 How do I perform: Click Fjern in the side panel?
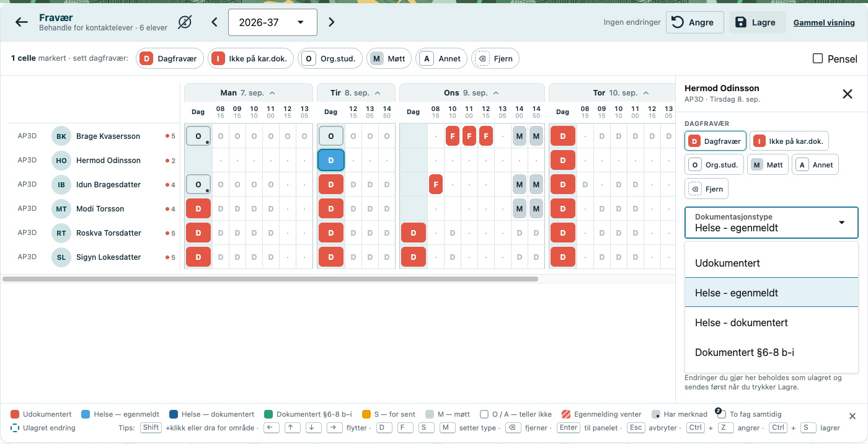click(707, 189)
